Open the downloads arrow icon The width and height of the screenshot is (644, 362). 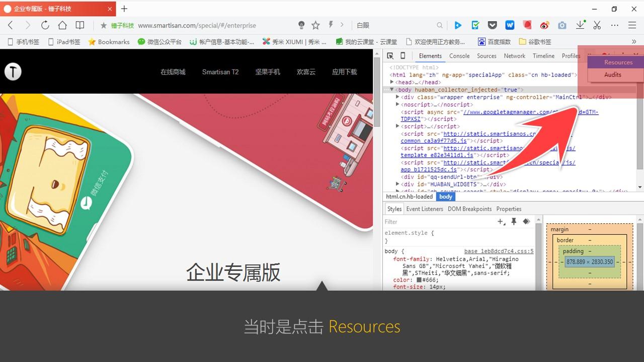tap(580, 25)
